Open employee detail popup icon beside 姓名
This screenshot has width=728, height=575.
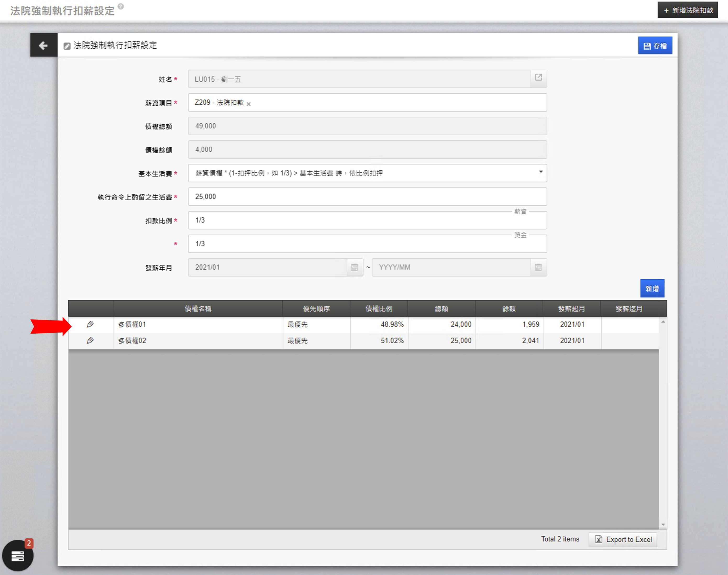(x=538, y=78)
